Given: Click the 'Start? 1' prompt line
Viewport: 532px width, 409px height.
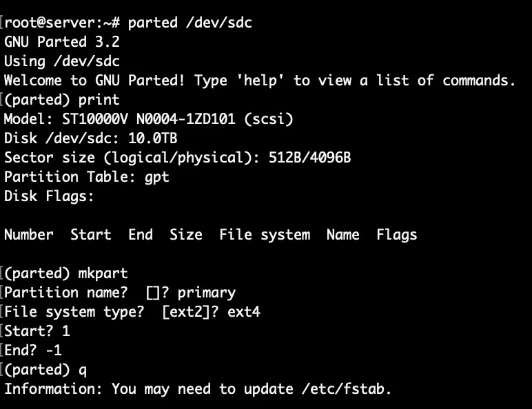Looking at the screenshot, I should [37, 331].
